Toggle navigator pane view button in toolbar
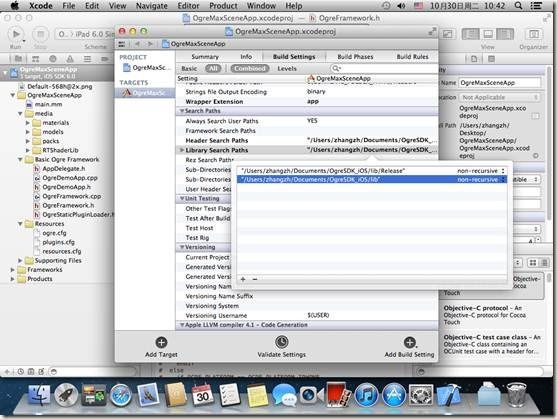The height and width of the screenshot is (419, 557). pyautogui.click(x=470, y=34)
